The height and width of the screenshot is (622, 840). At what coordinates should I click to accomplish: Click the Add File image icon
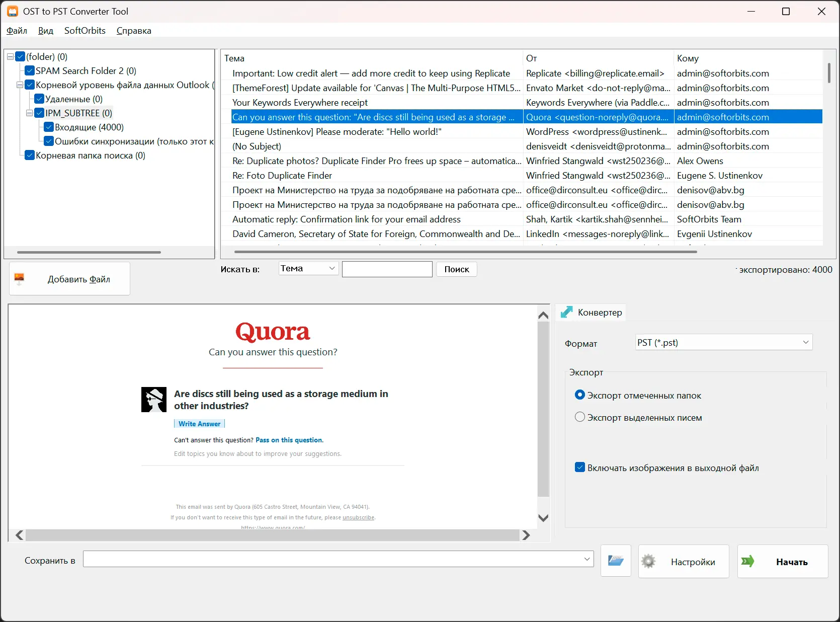click(19, 278)
